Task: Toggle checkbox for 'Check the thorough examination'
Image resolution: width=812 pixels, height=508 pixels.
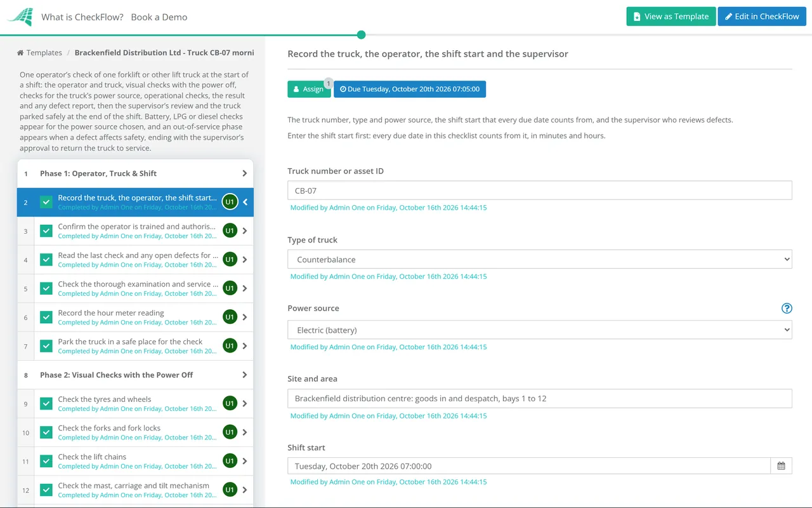Action: (46, 288)
